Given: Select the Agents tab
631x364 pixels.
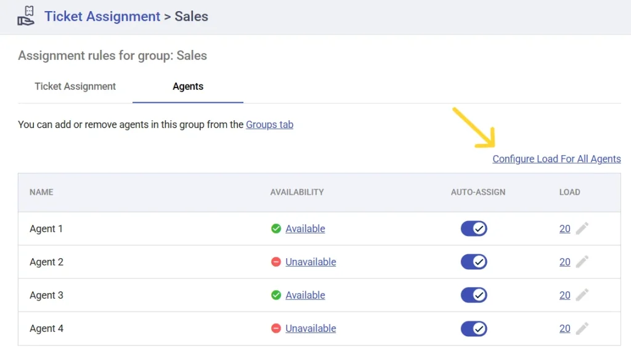Looking at the screenshot, I should click(x=188, y=86).
